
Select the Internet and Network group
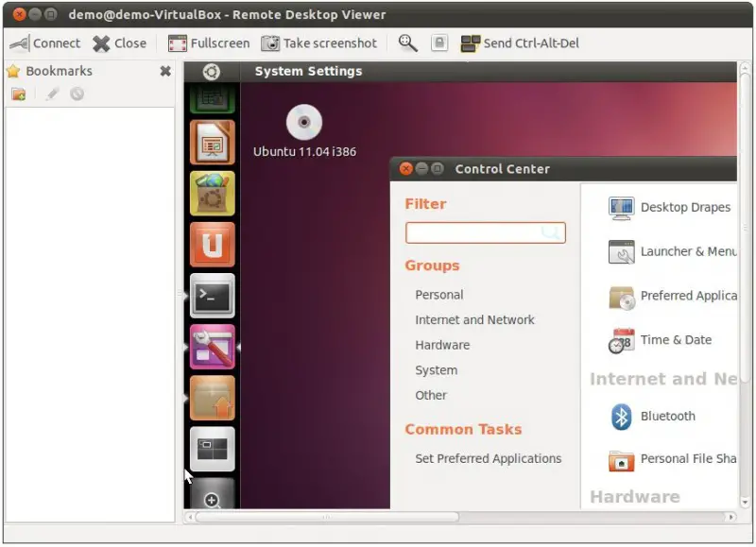click(x=474, y=320)
